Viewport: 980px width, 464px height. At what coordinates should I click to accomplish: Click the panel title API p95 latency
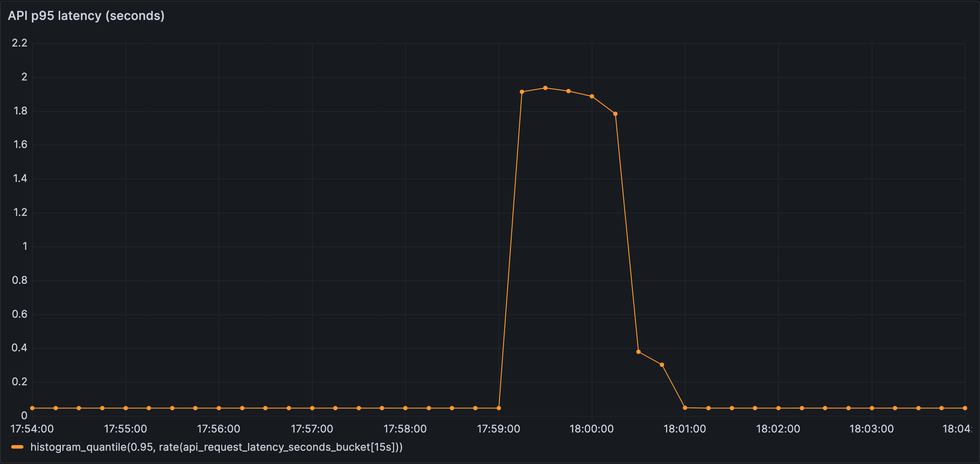pyautogui.click(x=87, y=16)
